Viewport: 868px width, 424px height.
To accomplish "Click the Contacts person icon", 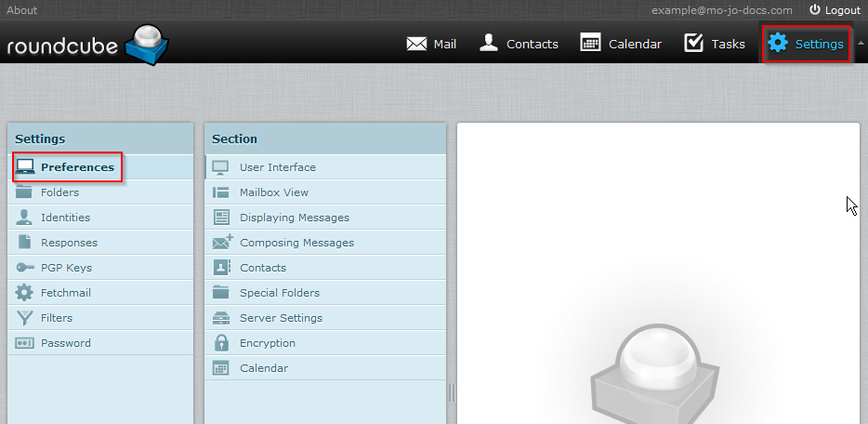I will (489, 43).
